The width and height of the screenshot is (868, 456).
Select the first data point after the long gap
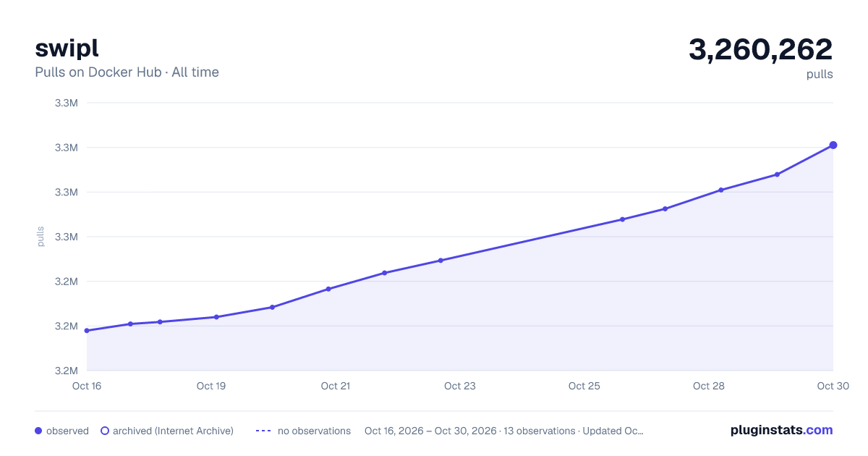tap(622, 219)
